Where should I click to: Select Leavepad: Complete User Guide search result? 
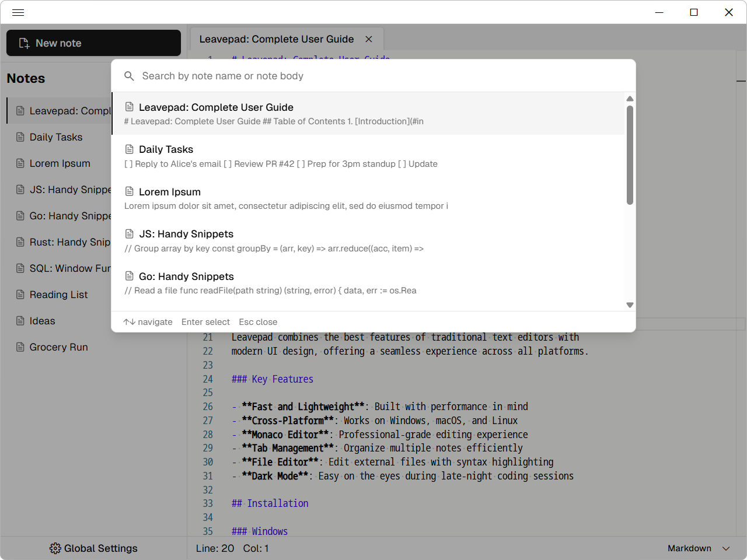pos(368,114)
